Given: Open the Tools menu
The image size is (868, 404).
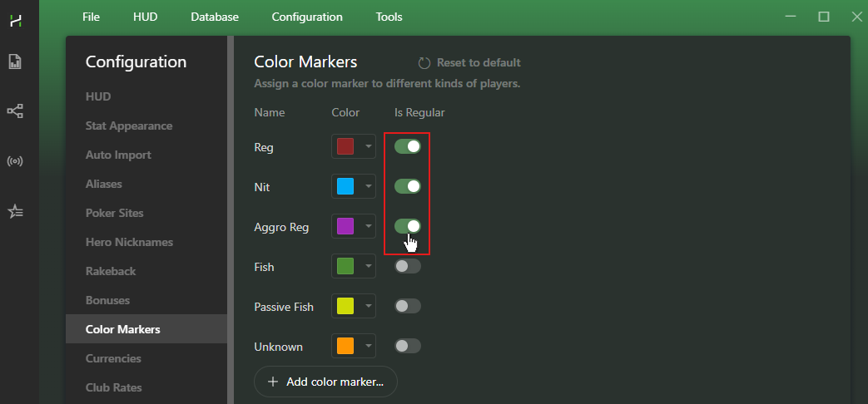Looking at the screenshot, I should pos(389,17).
